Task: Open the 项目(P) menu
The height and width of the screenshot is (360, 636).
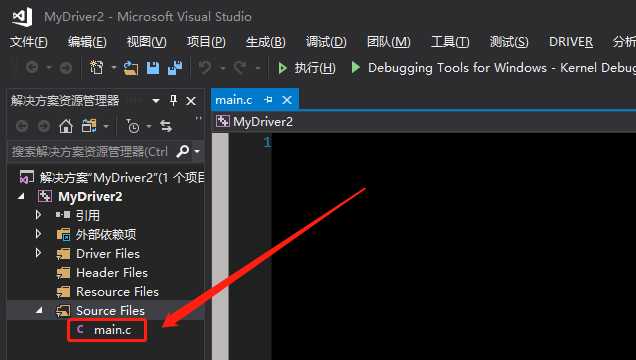Action: tap(206, 42)
